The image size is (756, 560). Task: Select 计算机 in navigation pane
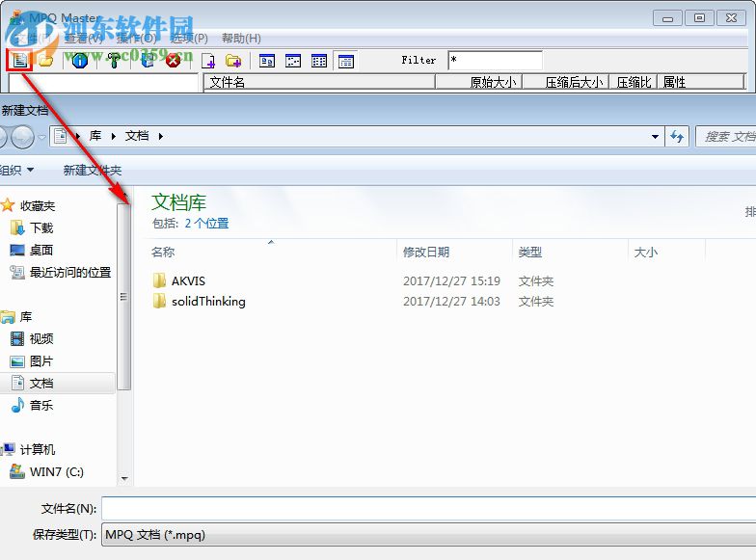37,449
